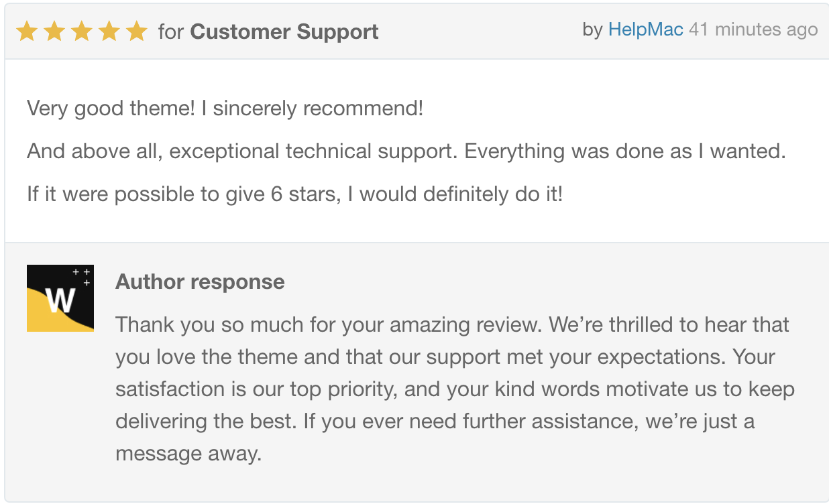
Task: Click the Author response heading
Action: point(200,281)
